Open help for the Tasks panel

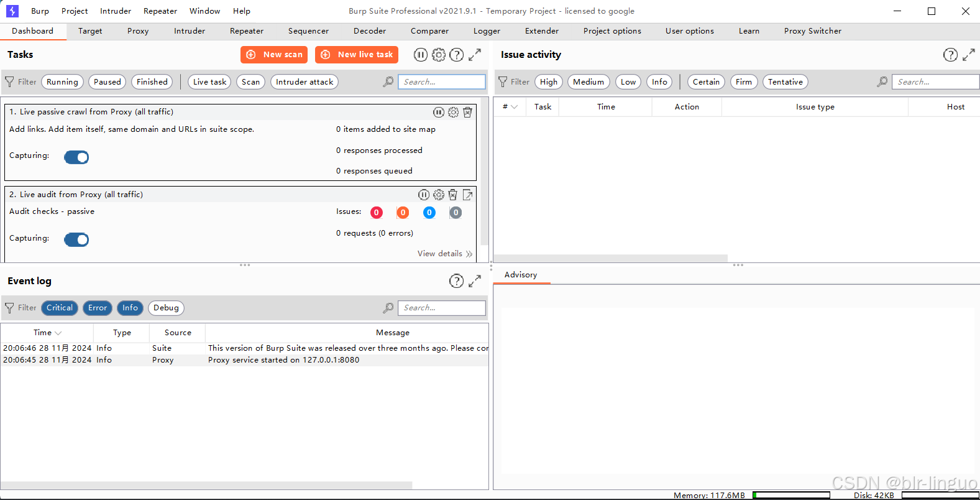point(457,55)
